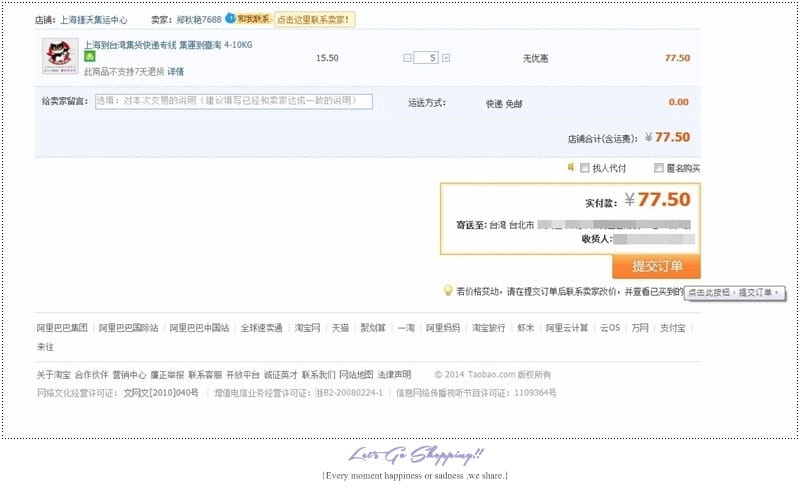Click the quantity plus stepper button
Viewport: 800px width, 491px height.
[x=446, y=58]
